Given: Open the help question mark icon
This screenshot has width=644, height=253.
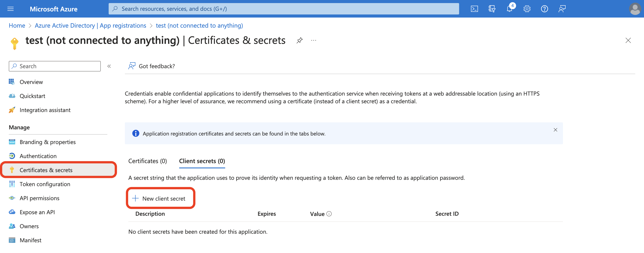Looking at the screenshot, I should 544,9.
